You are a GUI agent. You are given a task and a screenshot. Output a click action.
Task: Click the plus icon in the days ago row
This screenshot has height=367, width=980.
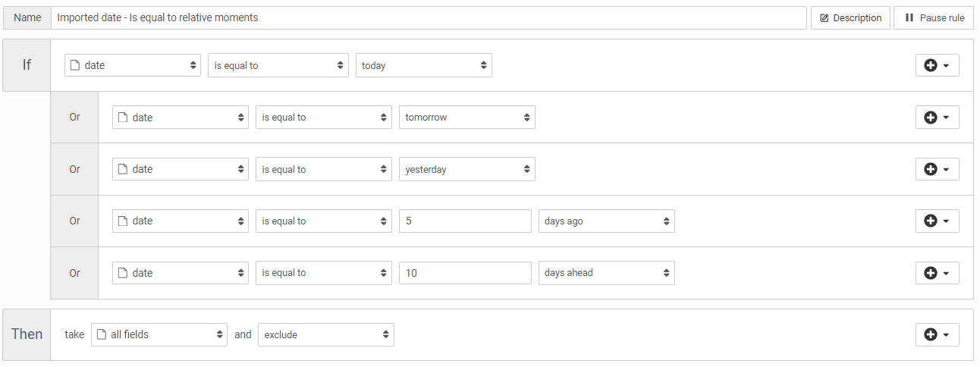[x=931, y=221]
